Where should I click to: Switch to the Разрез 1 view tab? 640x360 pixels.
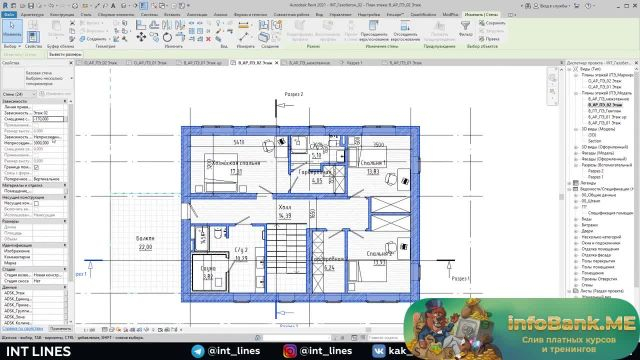click(355, 63)
